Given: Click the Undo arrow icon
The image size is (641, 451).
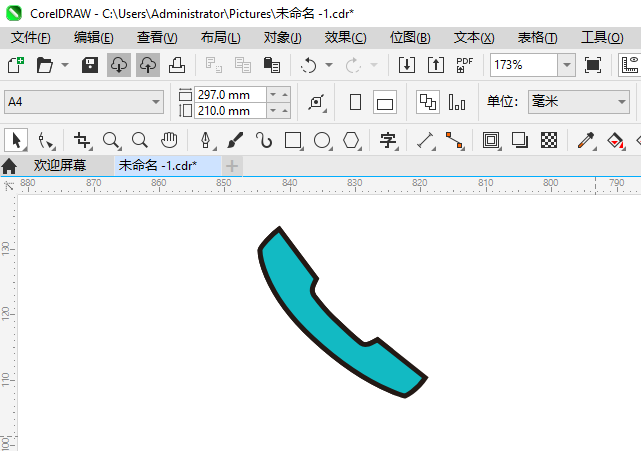Looking at the screenshot, I should [309, 65].
